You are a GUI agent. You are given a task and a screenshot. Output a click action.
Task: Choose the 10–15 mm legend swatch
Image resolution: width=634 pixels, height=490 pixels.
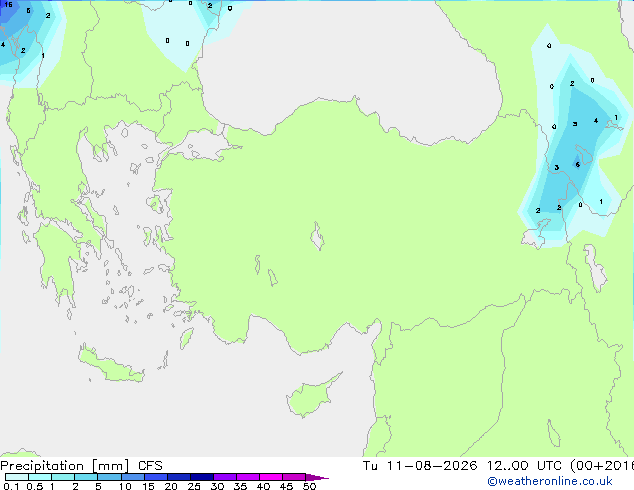(x=133, y=477)
